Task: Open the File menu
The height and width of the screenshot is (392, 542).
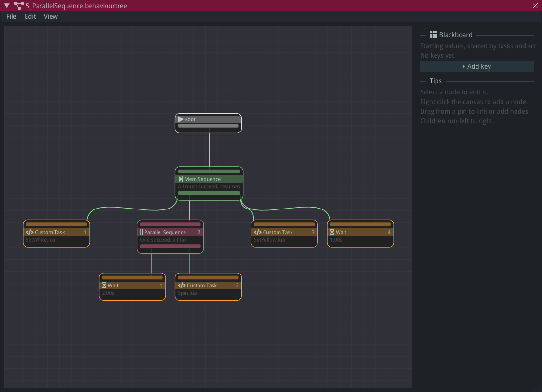Action: pyautogui.click(x=12, y=16)
